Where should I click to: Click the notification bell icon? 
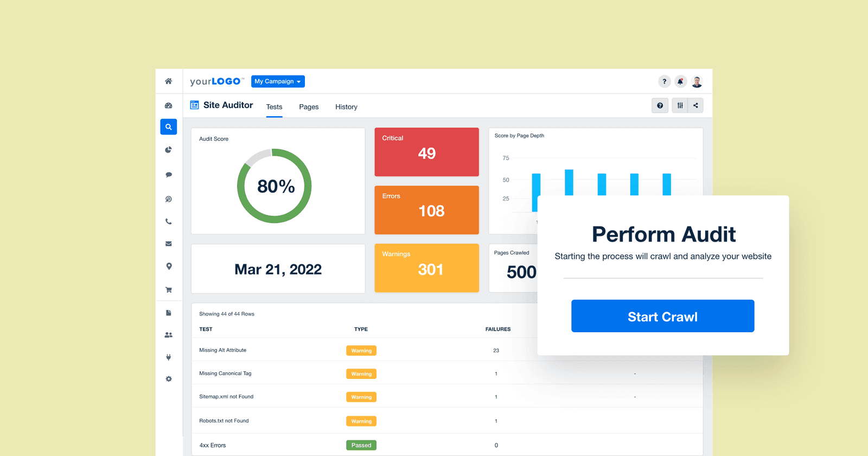click(x=680, y=81)
